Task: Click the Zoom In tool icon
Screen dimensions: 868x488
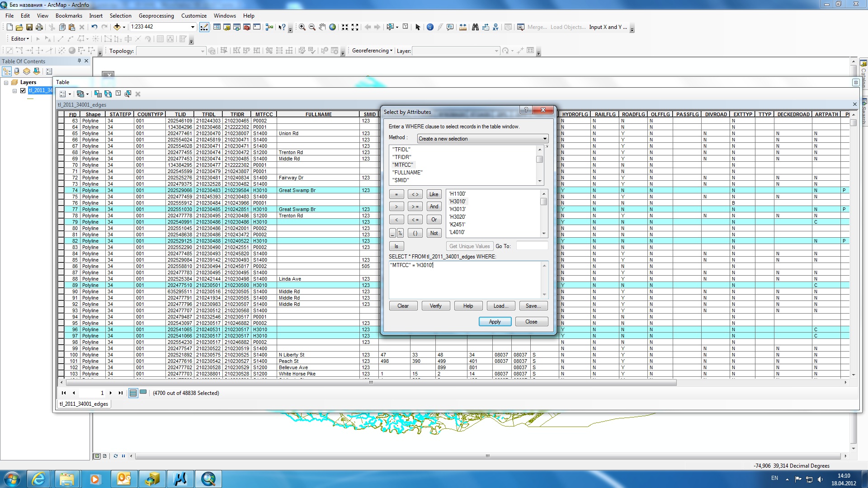Action: click(302, 27)
